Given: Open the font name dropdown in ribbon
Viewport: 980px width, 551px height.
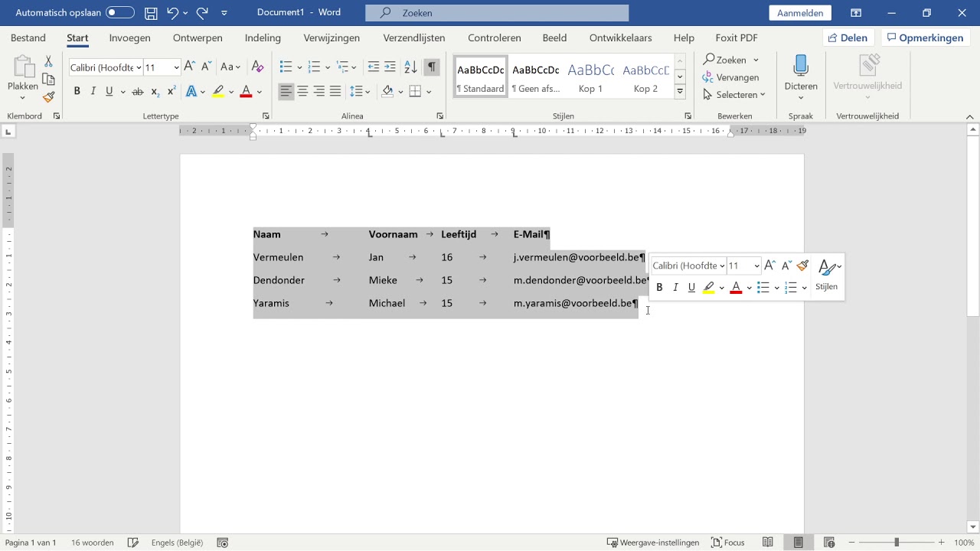Looking at the screenshot, I should [x=139, y=68].
